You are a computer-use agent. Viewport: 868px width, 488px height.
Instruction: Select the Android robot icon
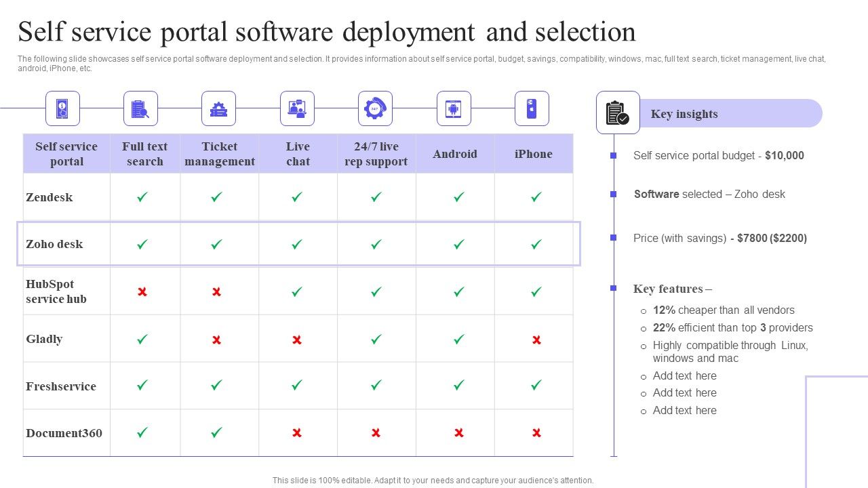pyautogui.click(x=454, y=108)
